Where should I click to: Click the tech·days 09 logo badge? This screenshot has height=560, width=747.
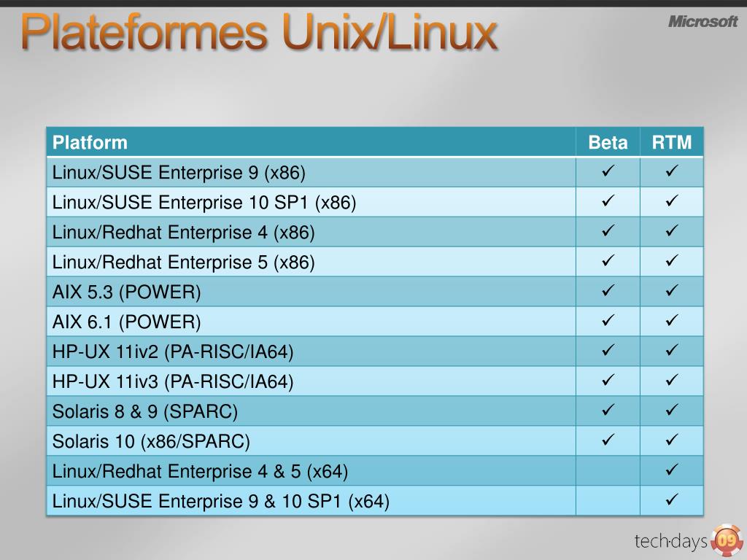pyautogui.click(x=689, y=541)
